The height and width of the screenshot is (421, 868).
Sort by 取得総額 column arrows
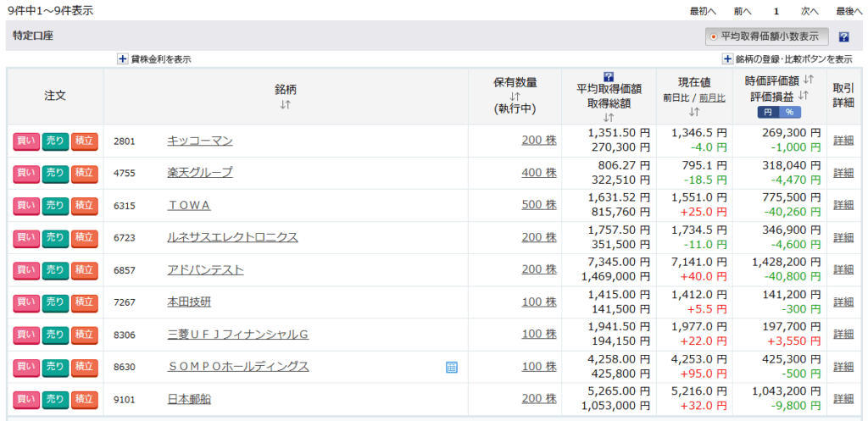point(609,117)
